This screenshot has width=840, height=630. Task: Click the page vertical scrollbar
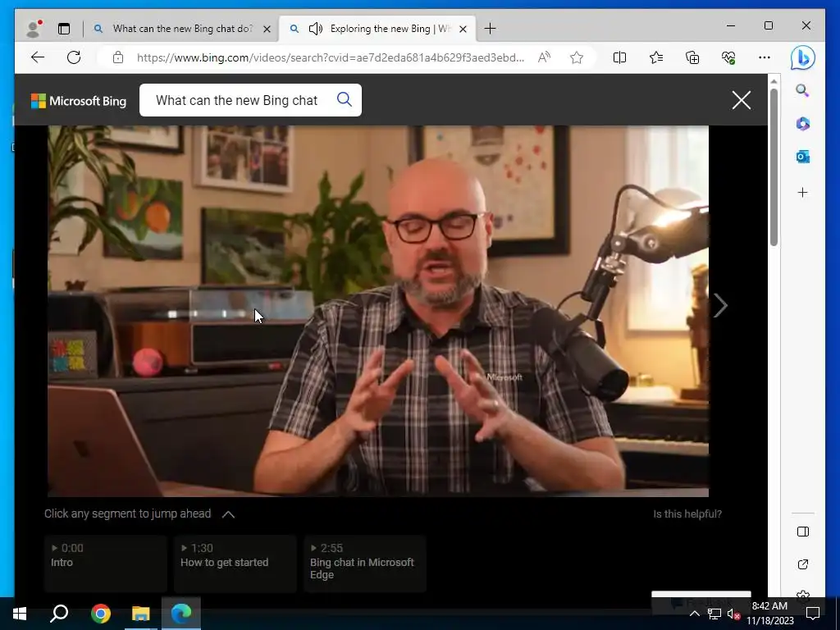[x=774, y=167]
